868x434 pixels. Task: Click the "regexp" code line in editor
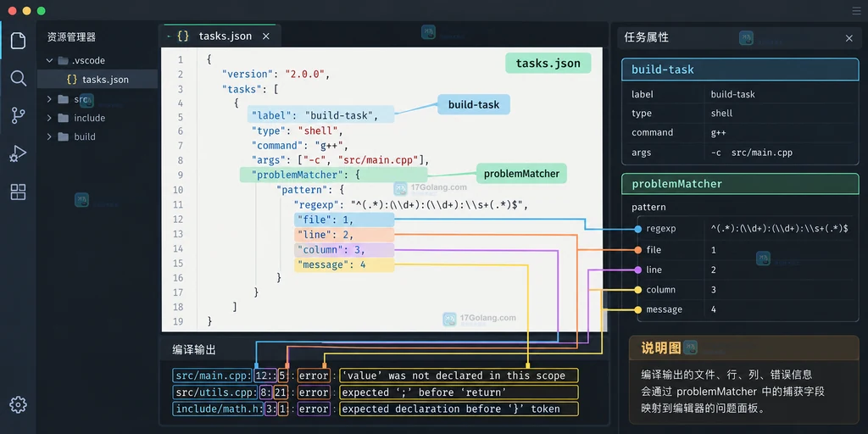(411, 205)
